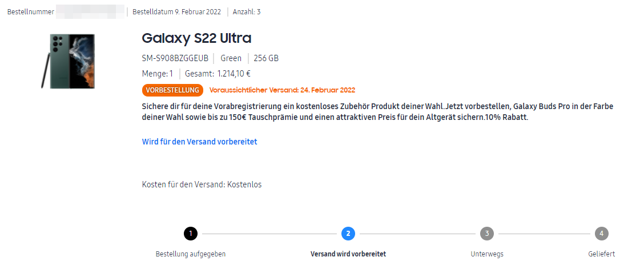
Task: Click the Bestelldatum 9. Februar 2022 text
Action: (176, 12)
